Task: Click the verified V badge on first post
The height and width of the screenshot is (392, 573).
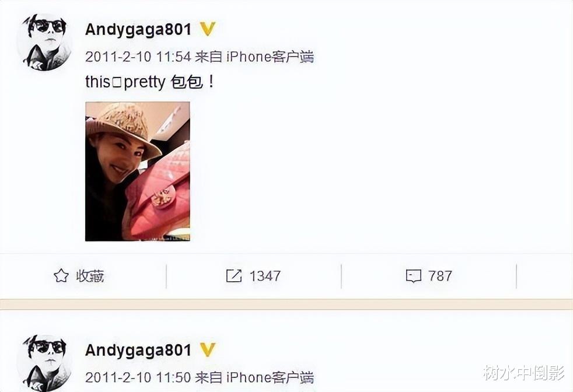Action: (x=208, y=29)
